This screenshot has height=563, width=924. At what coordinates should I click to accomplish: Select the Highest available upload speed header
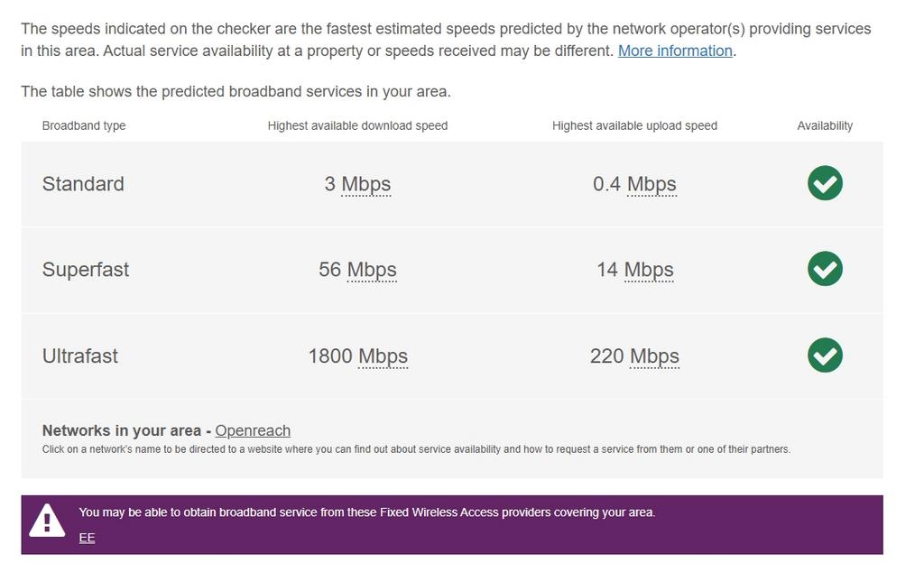coord(634,125)
